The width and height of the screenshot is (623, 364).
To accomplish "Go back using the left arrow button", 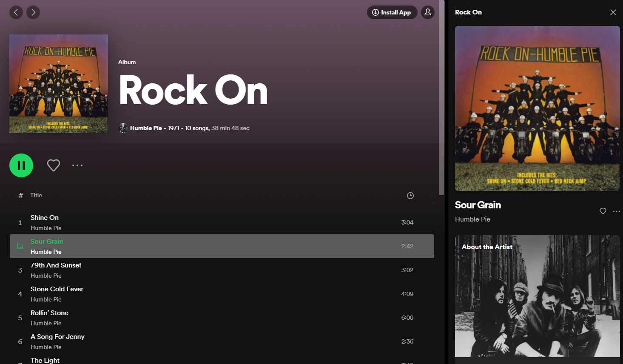I will [x=16, y=12].
